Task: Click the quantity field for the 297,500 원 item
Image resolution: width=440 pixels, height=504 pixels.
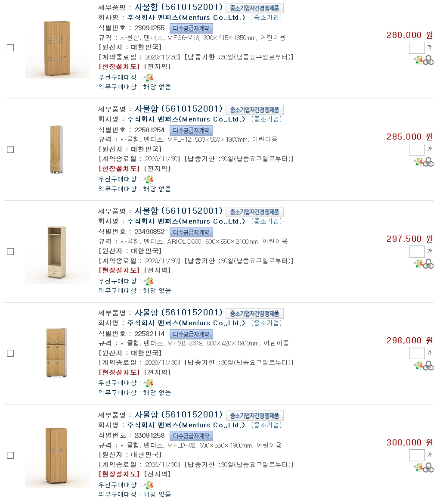Action: tap(416, 252)
